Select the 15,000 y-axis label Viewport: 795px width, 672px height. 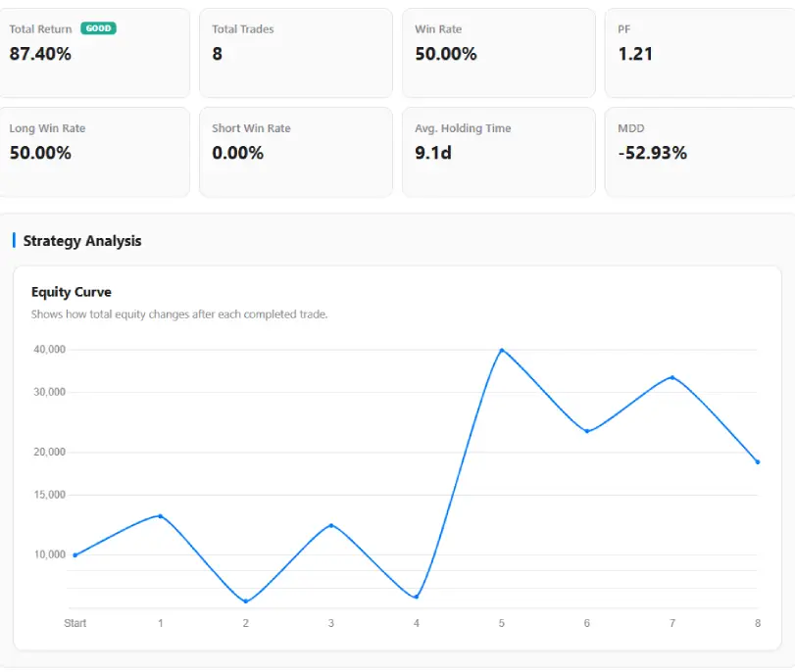(50, 495)
